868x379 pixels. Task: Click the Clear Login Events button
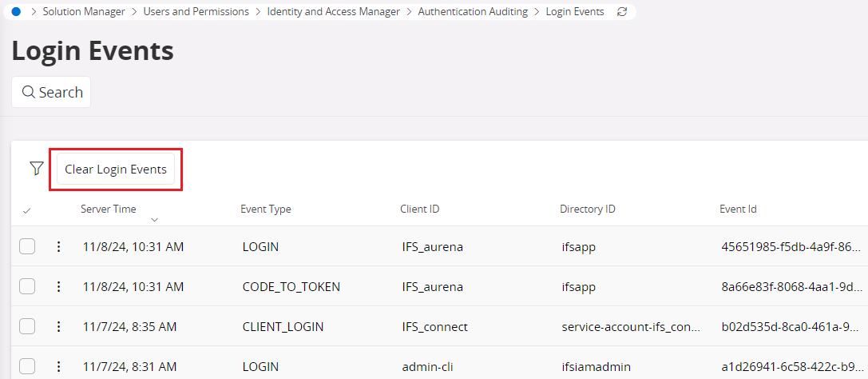[x=116, y=170]
